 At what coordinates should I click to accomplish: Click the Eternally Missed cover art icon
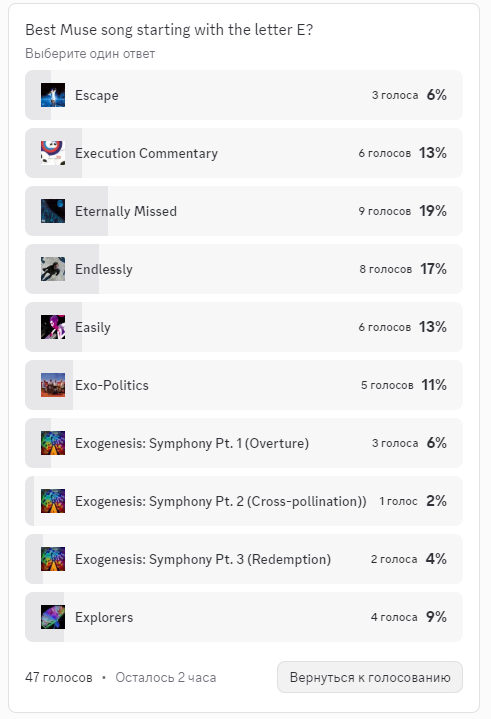[53, 211]
